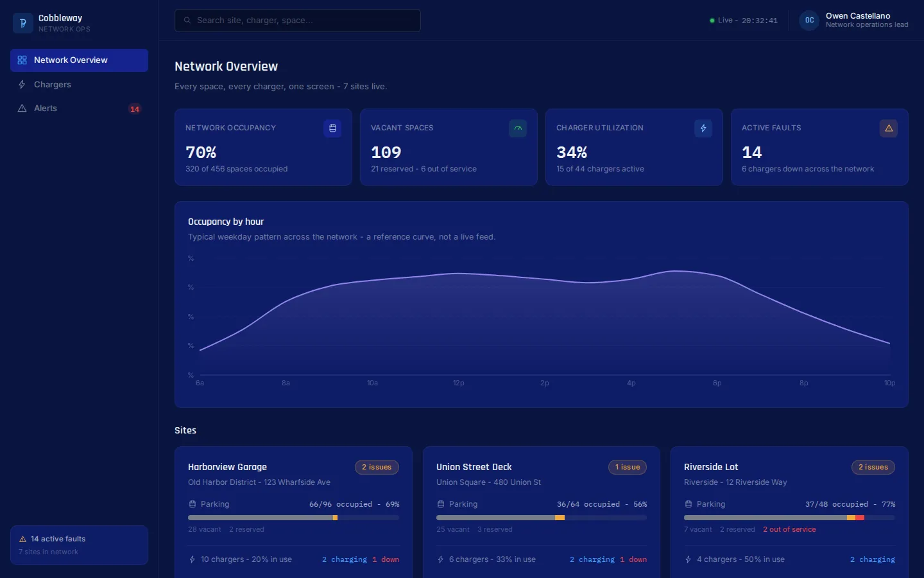
Task: Open the Union Street Deck site title
Action: pyautogui.click(x=474, y=467)
